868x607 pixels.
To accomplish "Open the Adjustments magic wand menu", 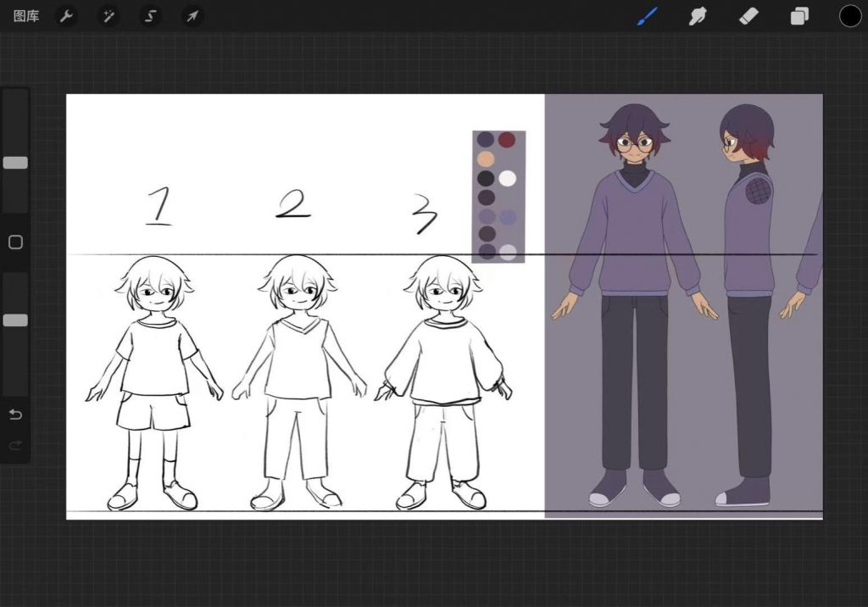I will pyautogui.click(x=108, y=16).
